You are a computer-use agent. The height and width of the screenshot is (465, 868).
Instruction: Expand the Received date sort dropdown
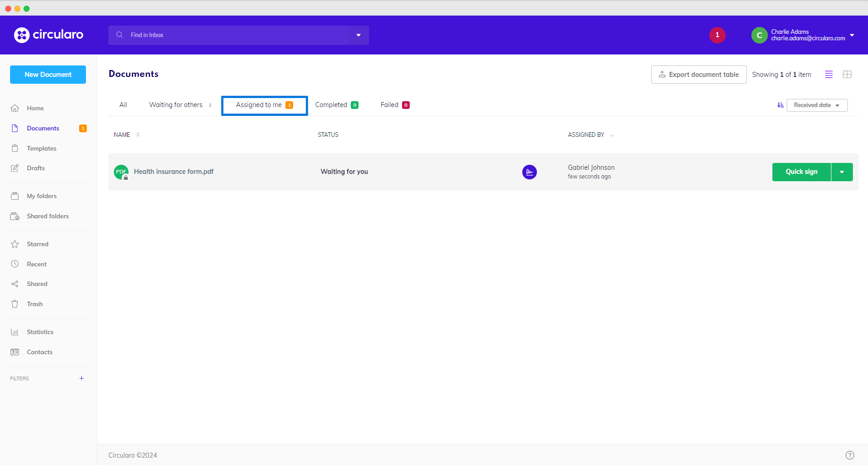pos(816,105)
